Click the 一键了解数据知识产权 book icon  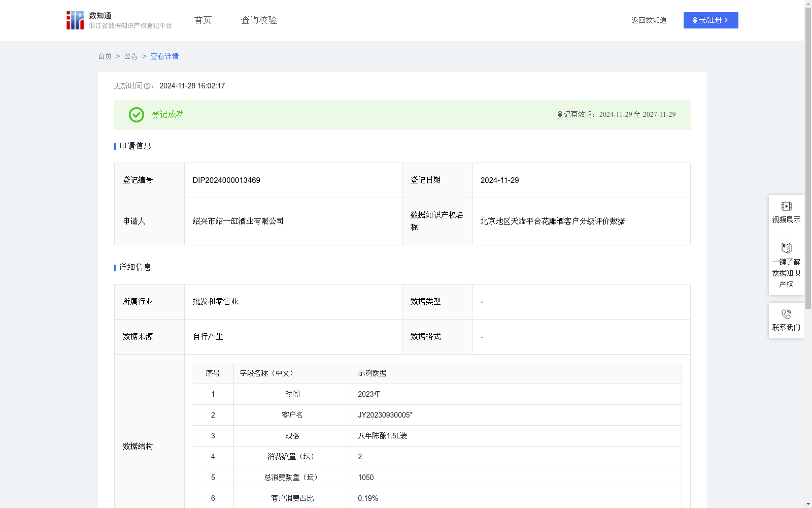tap(786, 248)
